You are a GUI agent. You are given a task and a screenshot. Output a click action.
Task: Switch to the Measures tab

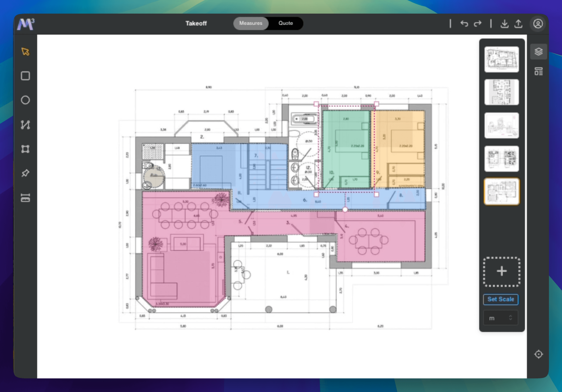click(251, 23)
